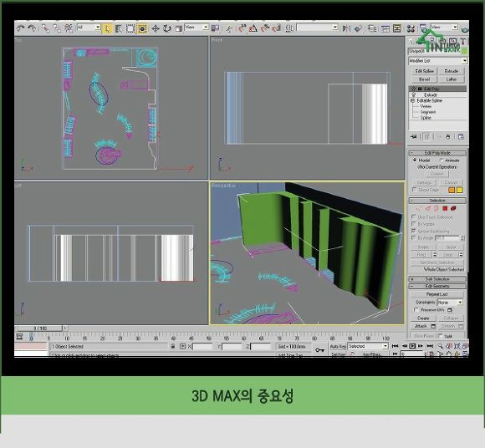Activate the Bind to Space Warp tool

click(x=69, y=28)
